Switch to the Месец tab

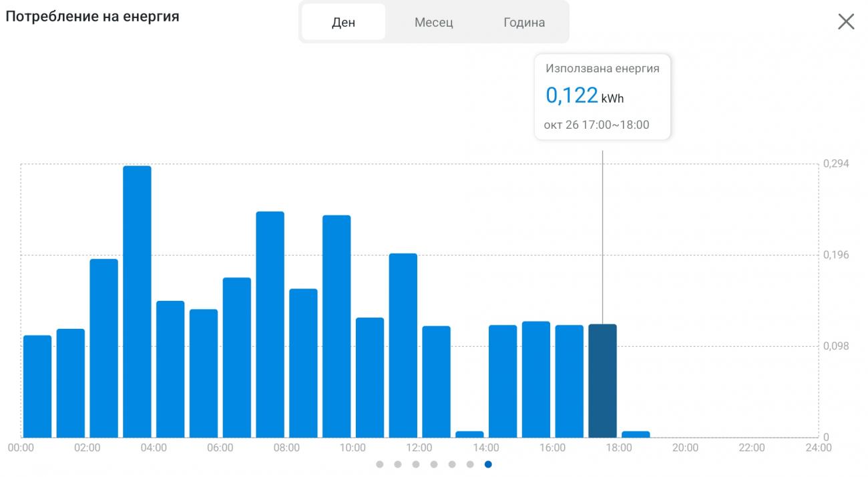[433, 22]
